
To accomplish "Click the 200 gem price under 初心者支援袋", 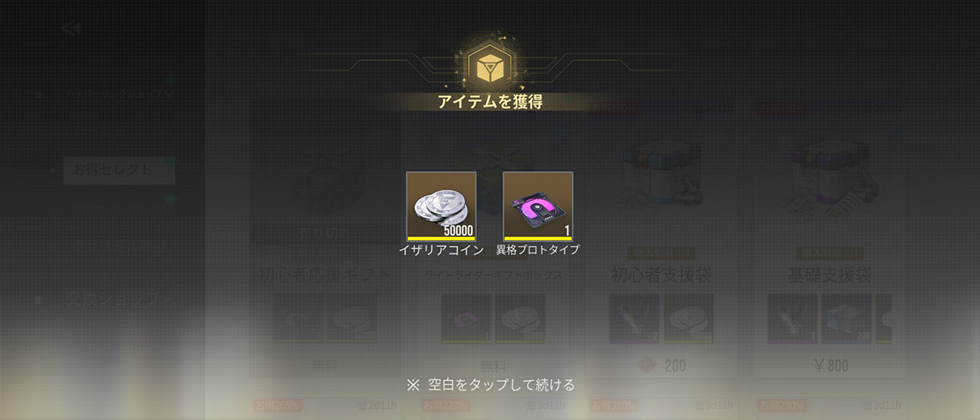I will 662,366.
